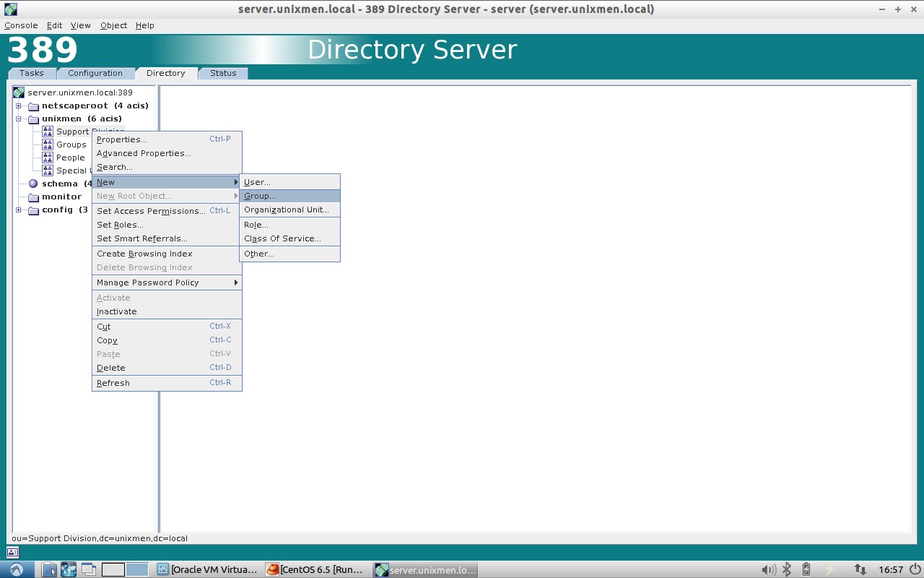The image size is (924, 578).
Task: Switch to the first workspace in pager
Action: 113,569
